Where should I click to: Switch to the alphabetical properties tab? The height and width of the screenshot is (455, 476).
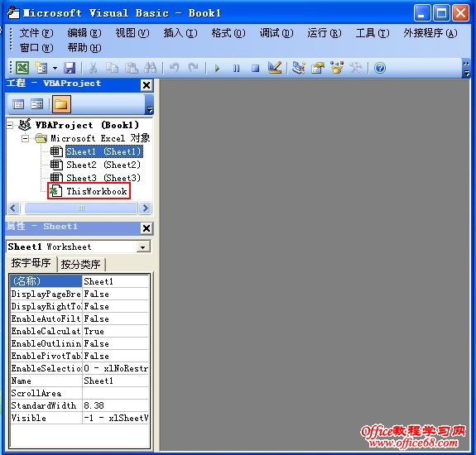click(31, 263)
